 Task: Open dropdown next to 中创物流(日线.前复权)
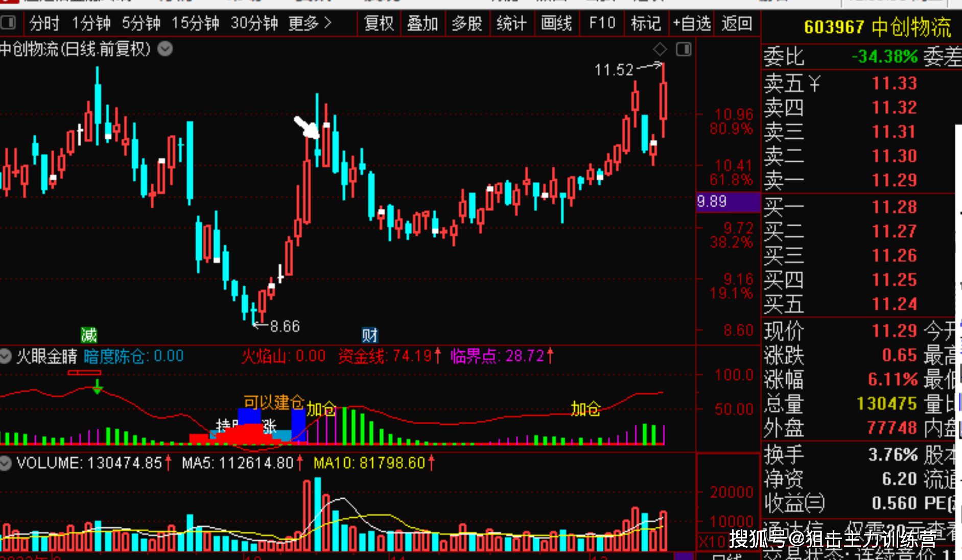pyautogui.click(x=165, y=49)
